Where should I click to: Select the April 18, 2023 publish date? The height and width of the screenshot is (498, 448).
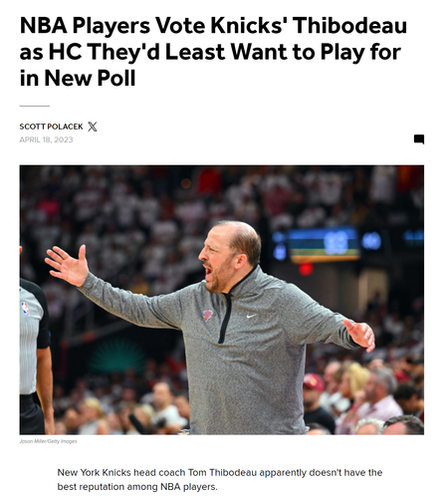(x=46, y=139)
